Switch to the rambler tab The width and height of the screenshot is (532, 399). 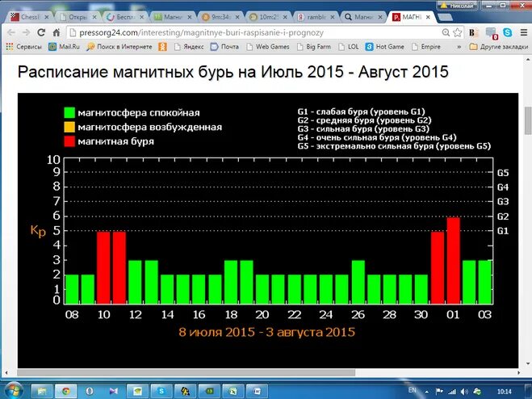[316, 17]
